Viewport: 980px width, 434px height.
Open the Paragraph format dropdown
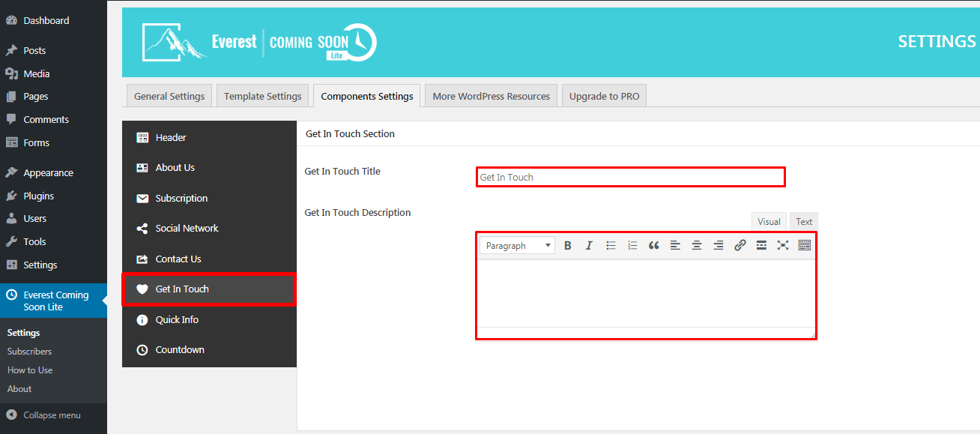tap(517, 245)
